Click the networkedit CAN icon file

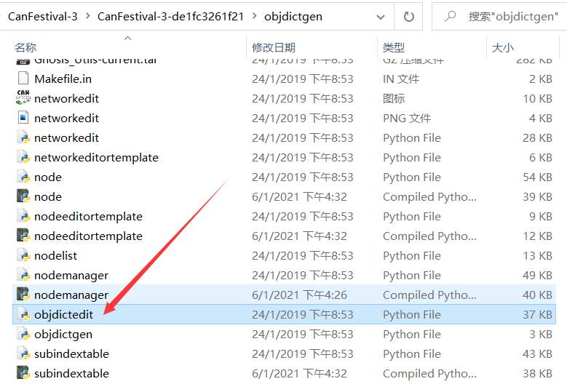[x=23, y=98]
